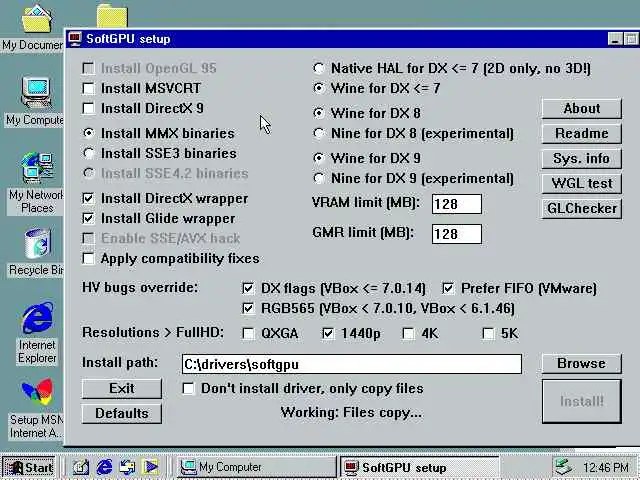The width and height of the screenshot is (640, 480).
Task: Click the SoftGPU title bar icon
Action: pos(75,39)
